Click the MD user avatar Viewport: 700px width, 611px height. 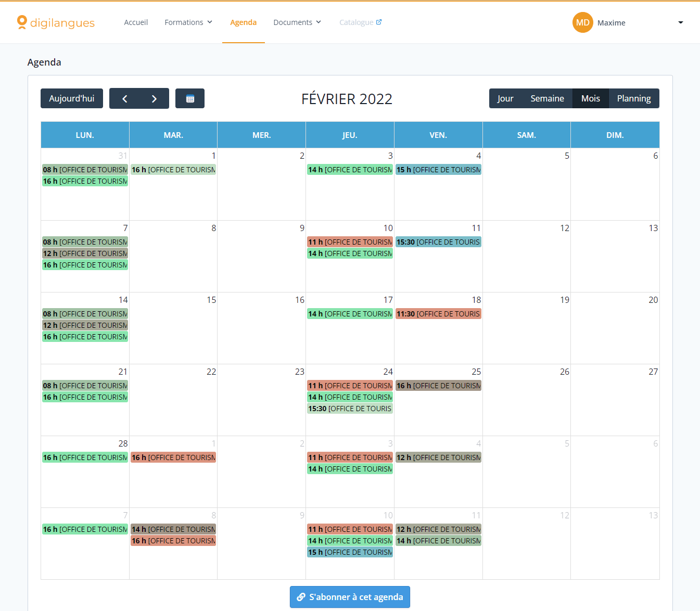click(582, 22)
